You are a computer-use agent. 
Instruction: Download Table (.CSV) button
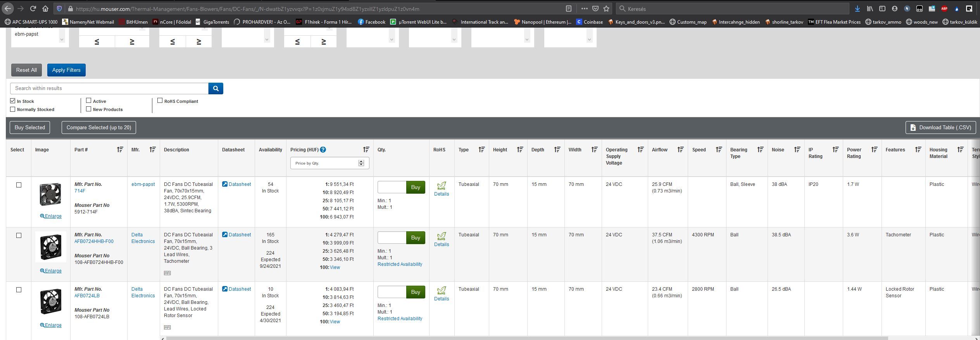(x=940, y=127)
